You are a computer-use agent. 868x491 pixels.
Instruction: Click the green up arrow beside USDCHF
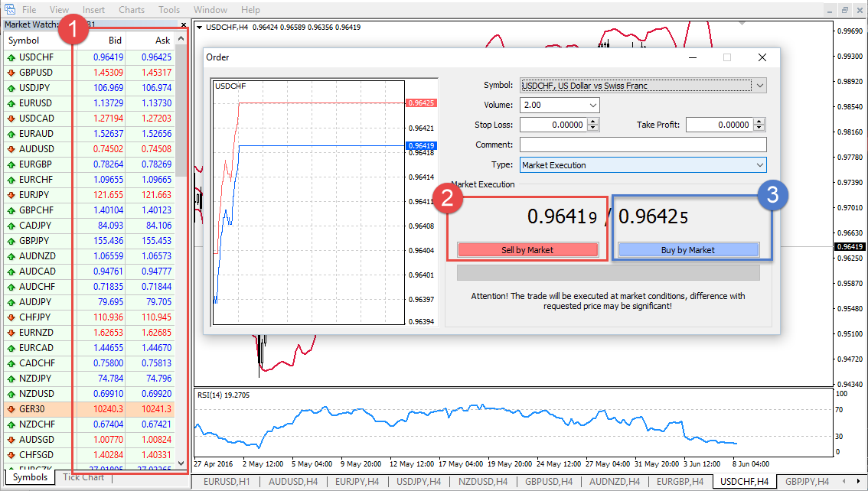(x=11, y=57)
